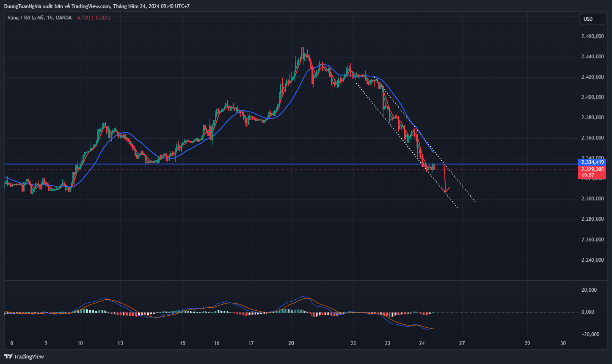Click the 2.280,000 price axis label
Viewport: 612px width, 364px height.
pos(593,219)
